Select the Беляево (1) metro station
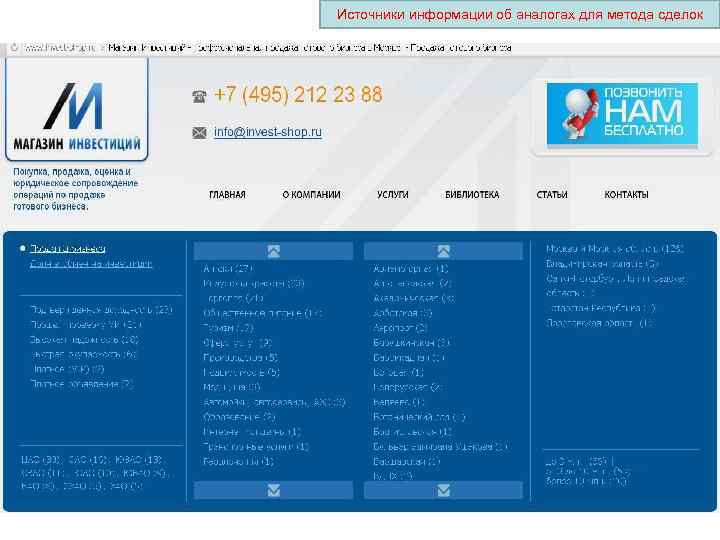This screenshot has height=540, width=720. coord(399,402)
